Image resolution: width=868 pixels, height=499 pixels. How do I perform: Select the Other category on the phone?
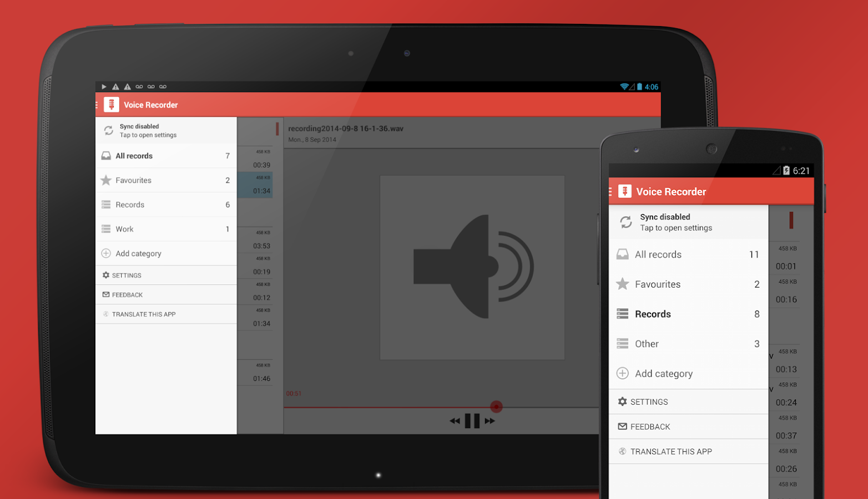[647, 344]
